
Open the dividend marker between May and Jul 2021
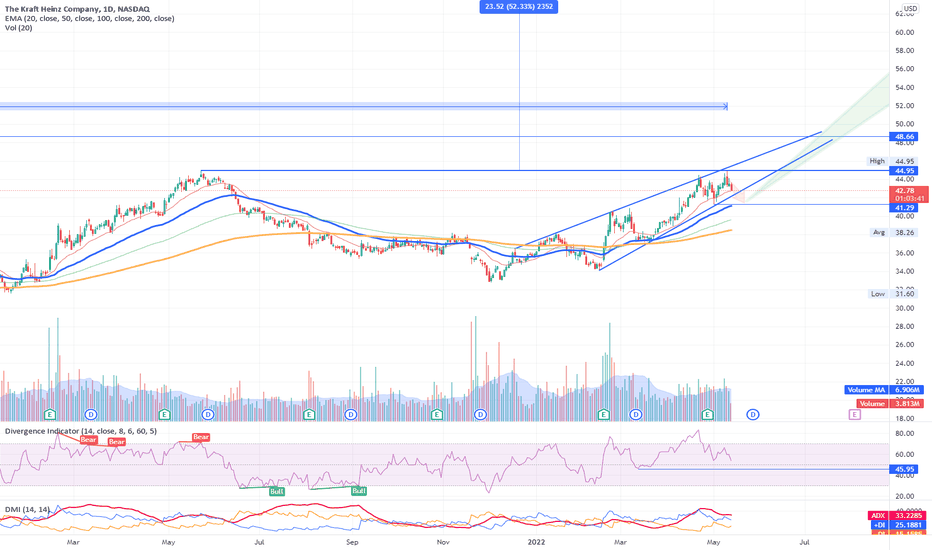207,414
